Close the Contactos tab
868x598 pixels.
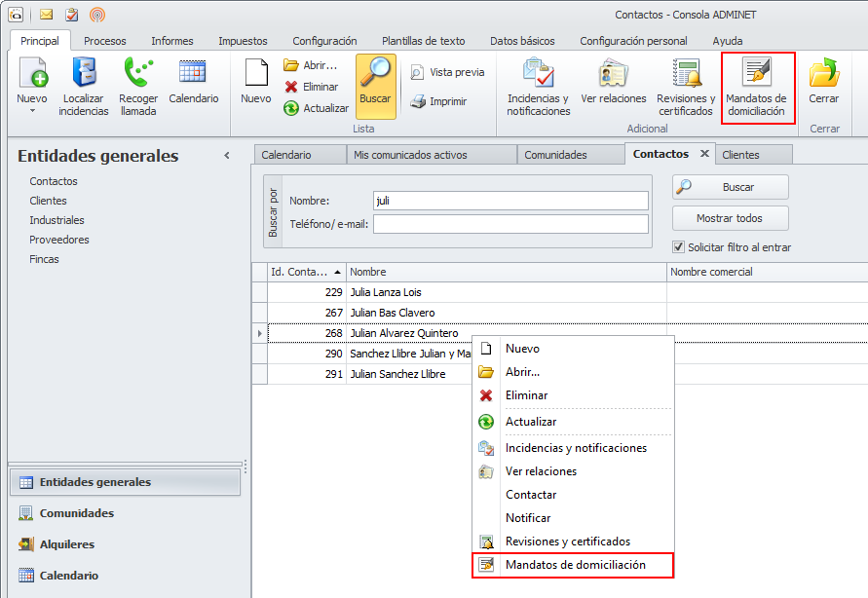[x=703, y=154]
